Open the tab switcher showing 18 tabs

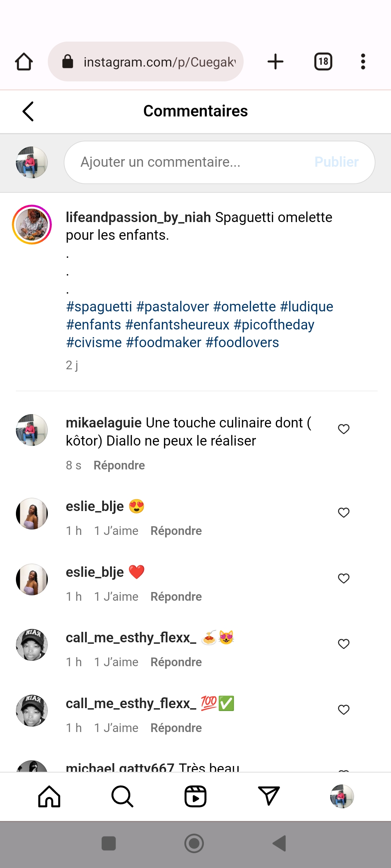pos(323,61)
